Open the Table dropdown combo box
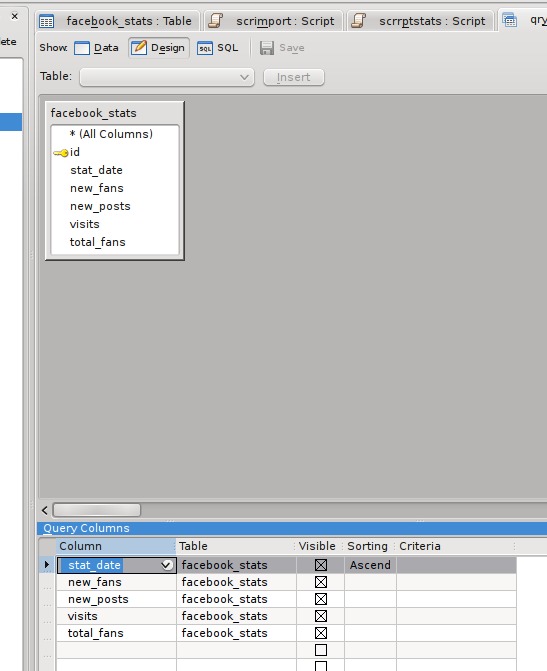This screenshot has height=671, width=547. pyautogui.click(x=167, y=77)
